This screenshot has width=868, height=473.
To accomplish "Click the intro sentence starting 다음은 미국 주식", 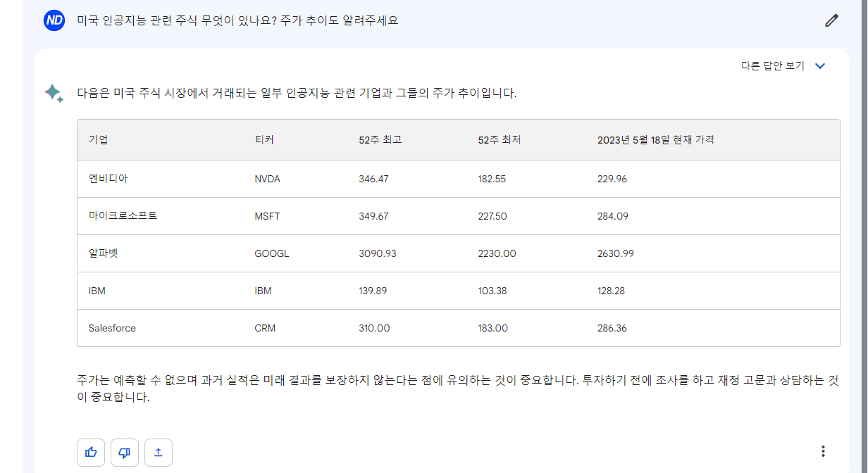I will pyautogui.click(x=297, y=93).
